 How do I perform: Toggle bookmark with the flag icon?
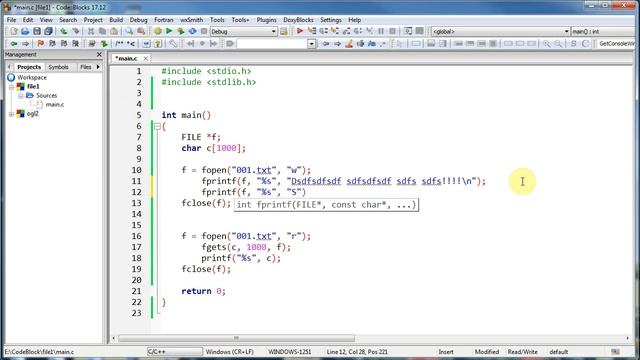40,44
